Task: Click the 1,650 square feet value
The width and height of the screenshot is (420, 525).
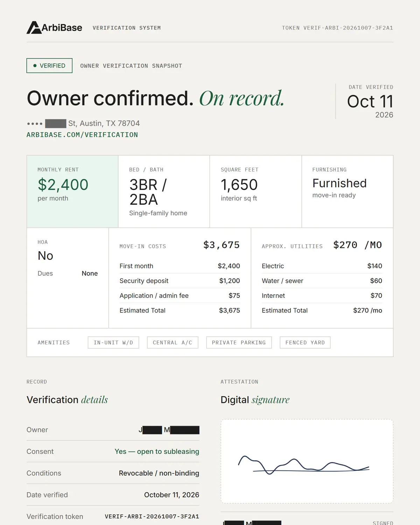Action: point(239,185)
